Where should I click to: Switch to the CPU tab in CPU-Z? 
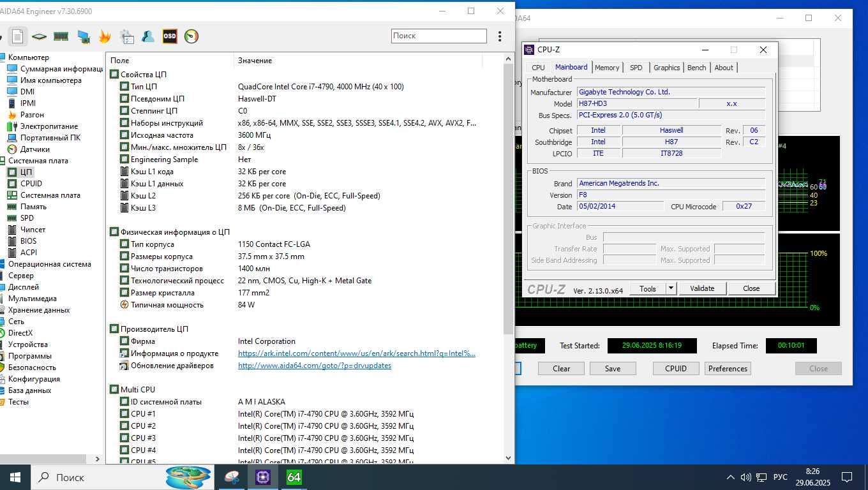538,68
